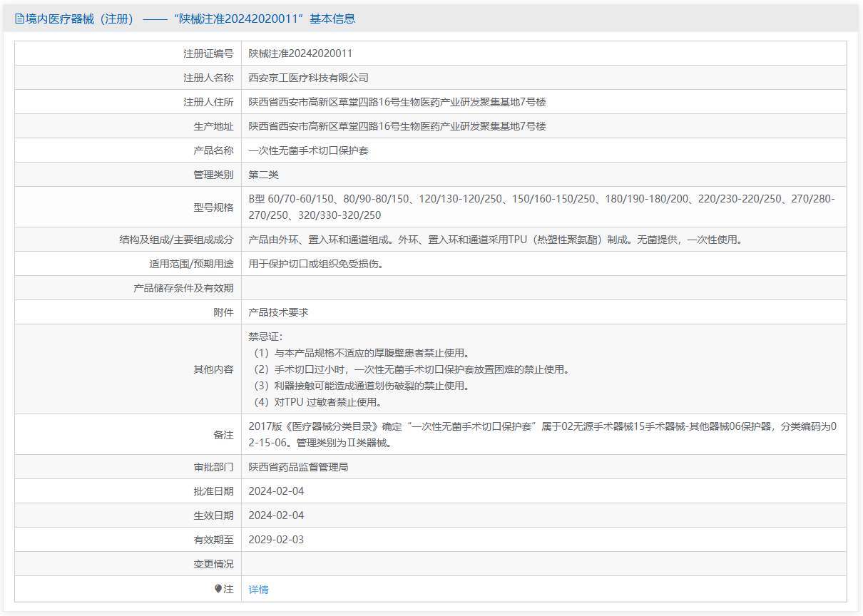
Task: Open the 详情 link
Action: [258, 590]
